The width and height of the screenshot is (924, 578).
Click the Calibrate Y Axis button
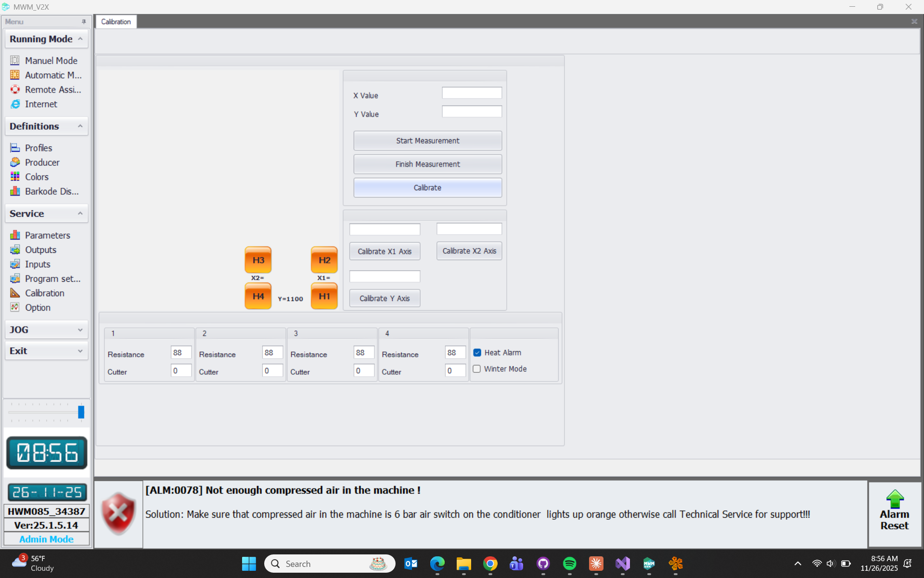click(385, 299)
